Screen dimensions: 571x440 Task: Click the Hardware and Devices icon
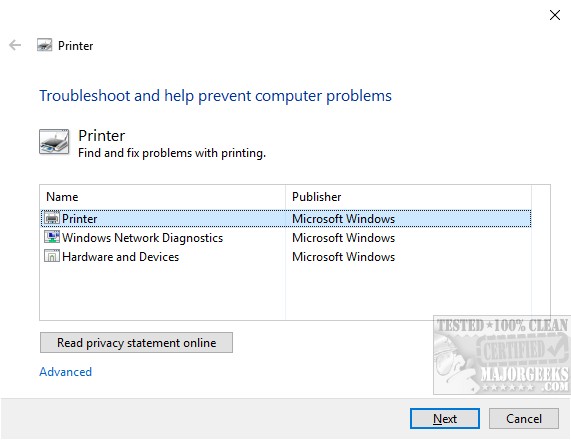pos(52,256)
